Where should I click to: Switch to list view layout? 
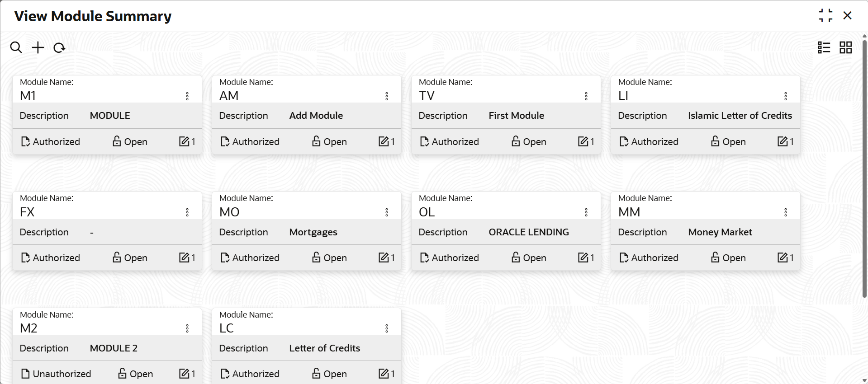click(x=824, y=47)
